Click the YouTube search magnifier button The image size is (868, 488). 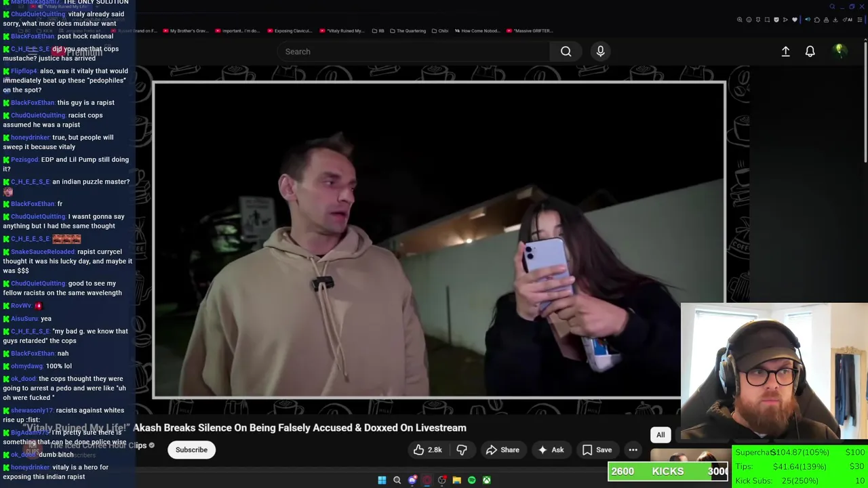click(566, 52)
